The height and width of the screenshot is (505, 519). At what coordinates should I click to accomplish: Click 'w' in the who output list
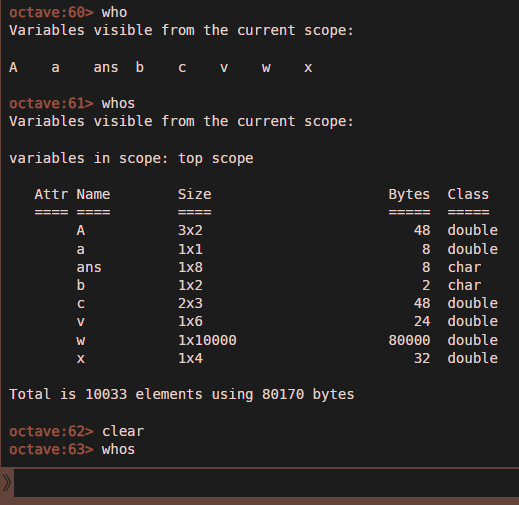point(266,68)
